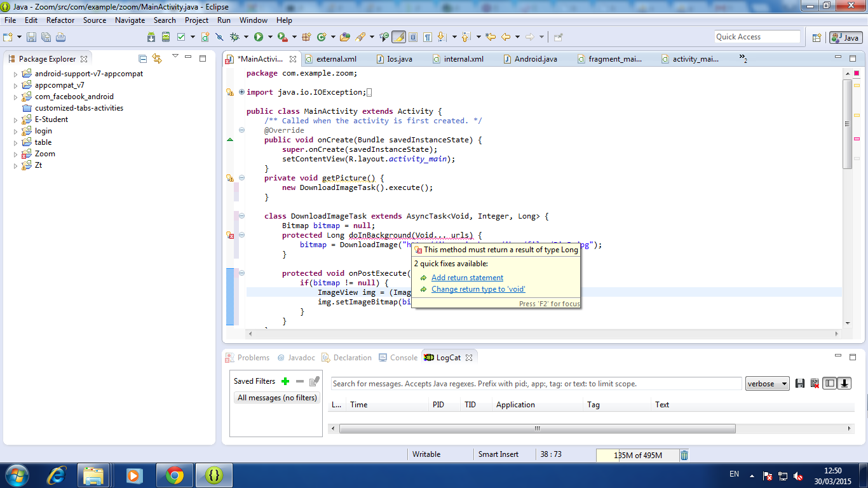This screenshot has height=488, width=868.
Task: Open the Run icon dropdown arrow
Action: [269, 37]
